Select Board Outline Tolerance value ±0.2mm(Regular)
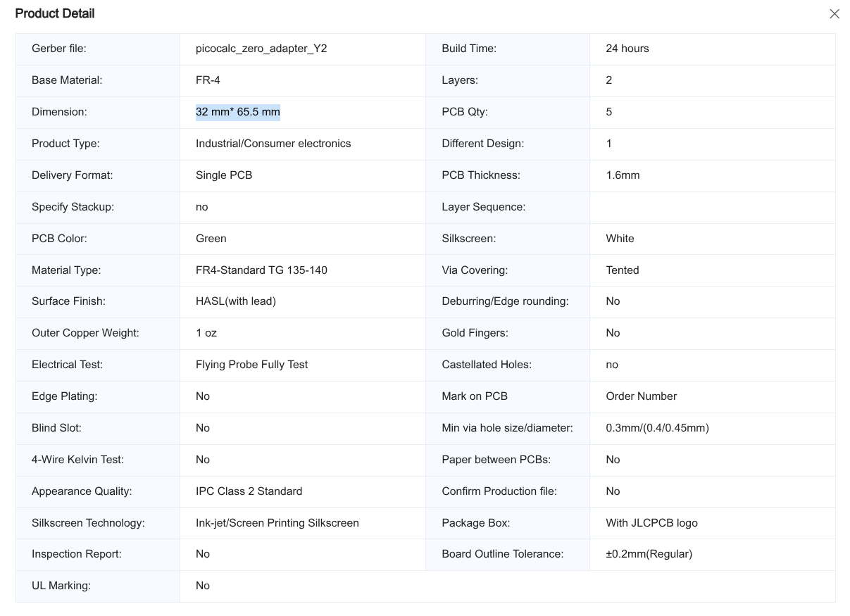This screenshot has width=850, height=616. click(x=649, y=554)
